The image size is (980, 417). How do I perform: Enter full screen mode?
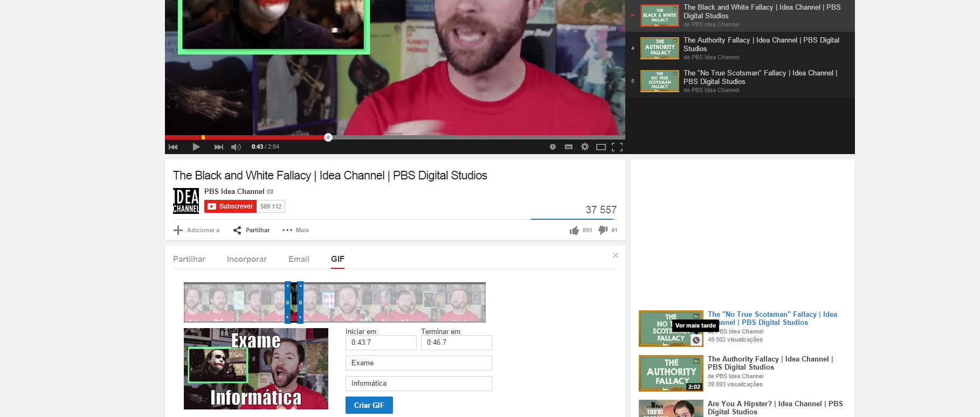pos(617,147)
